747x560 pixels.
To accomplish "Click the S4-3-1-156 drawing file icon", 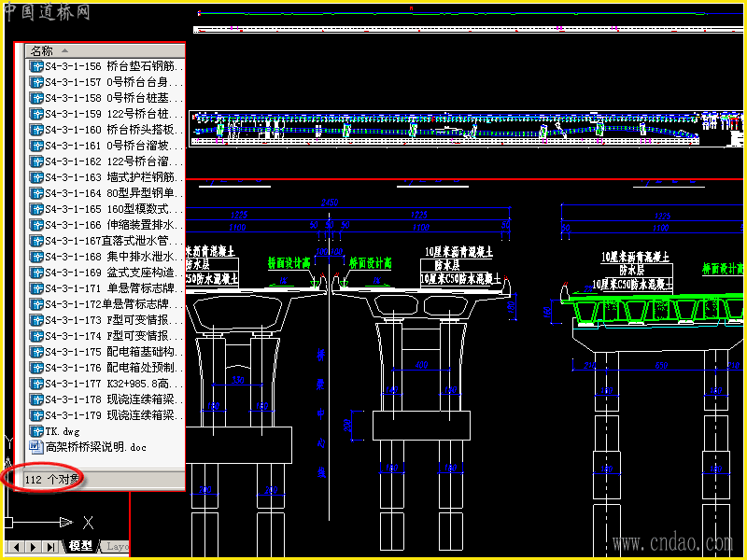I will (x=36, y=66).
